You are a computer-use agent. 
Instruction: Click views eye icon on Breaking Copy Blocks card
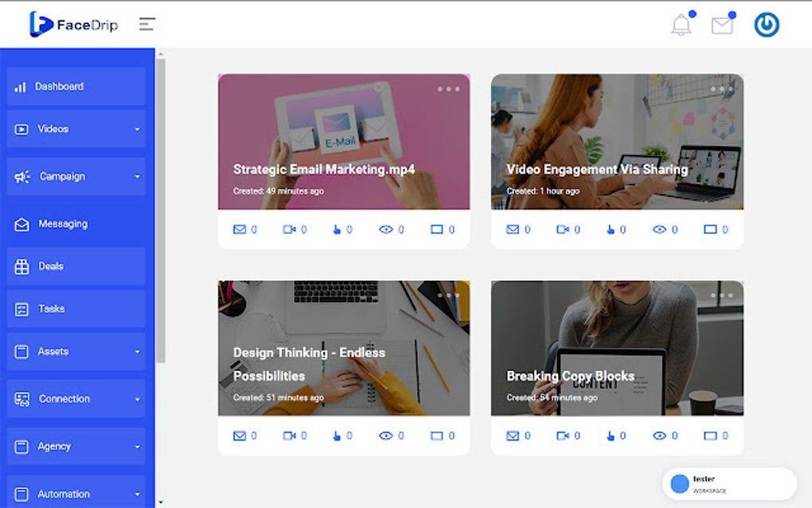659,436
